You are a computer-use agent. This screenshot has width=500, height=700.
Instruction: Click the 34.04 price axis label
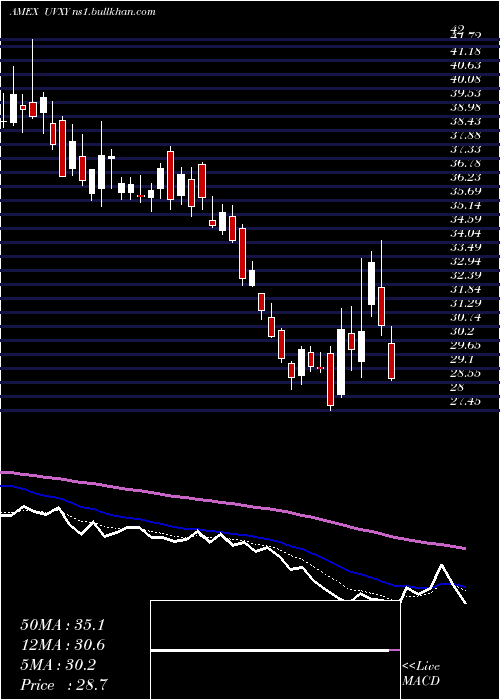(467, 233)
